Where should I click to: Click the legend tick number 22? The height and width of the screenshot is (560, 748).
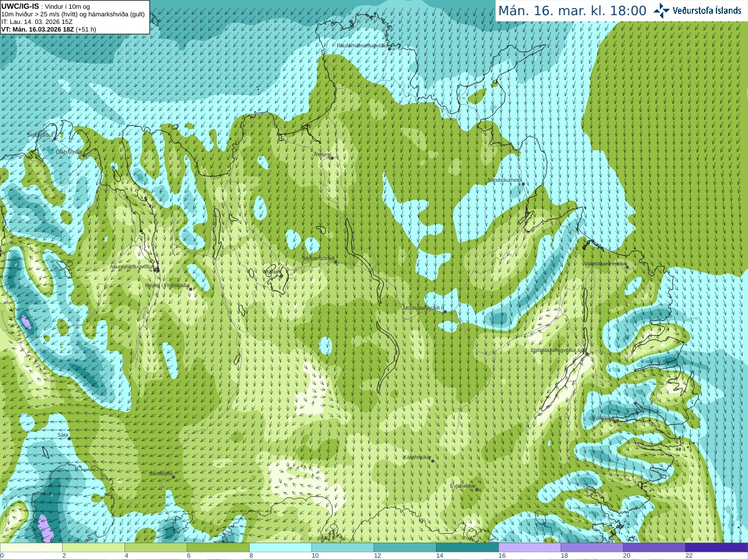click(689, 556)
